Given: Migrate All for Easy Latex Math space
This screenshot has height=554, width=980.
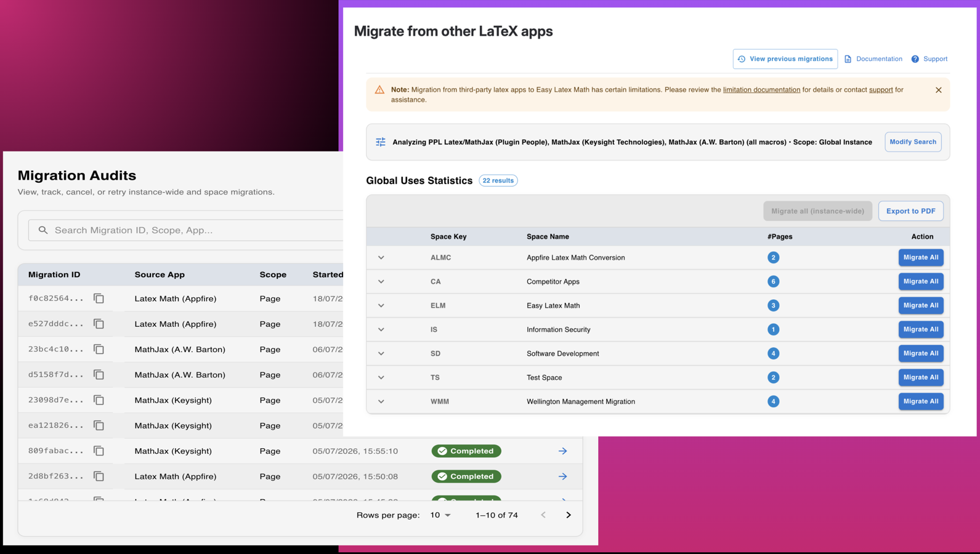Looking at the screenshot, I should (x=921, y=305).
